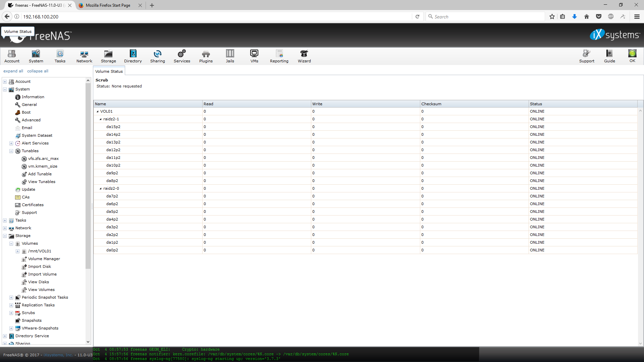Open System Dataset in the tree
Image resolution: width=644 pixels, height=362 pixels.
click(x=37, y=135)
